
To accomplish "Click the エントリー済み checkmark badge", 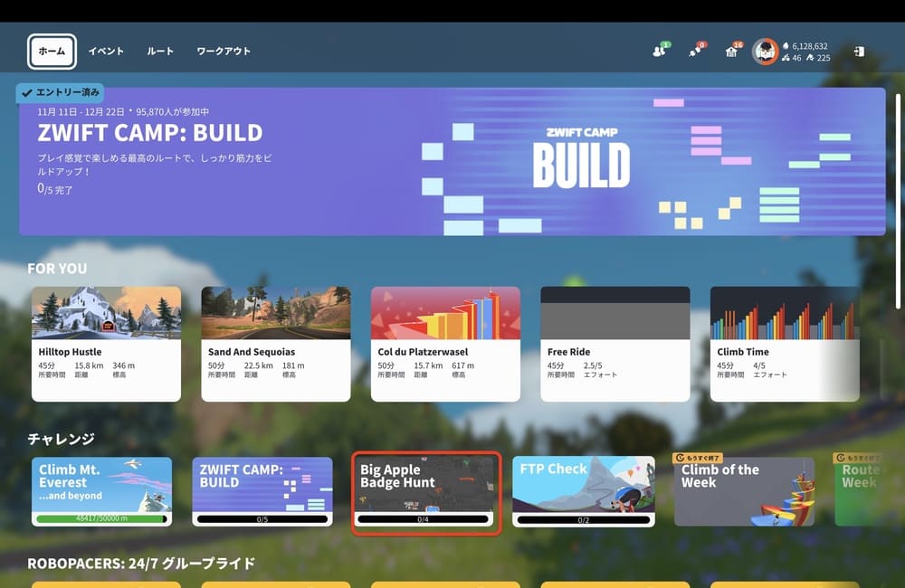I will [x=61, y=92].
